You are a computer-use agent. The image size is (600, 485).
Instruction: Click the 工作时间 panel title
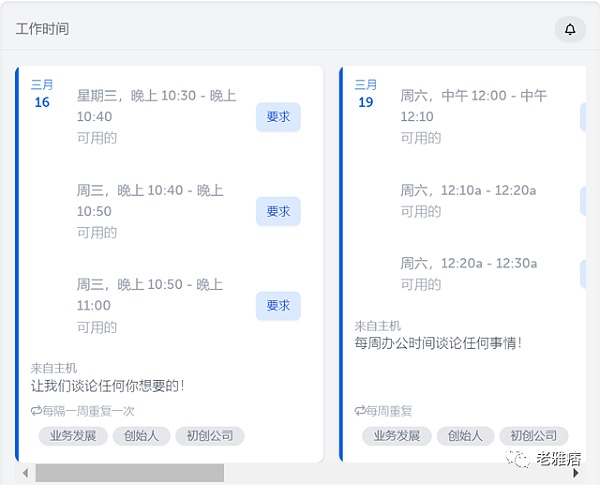(43, 29)
